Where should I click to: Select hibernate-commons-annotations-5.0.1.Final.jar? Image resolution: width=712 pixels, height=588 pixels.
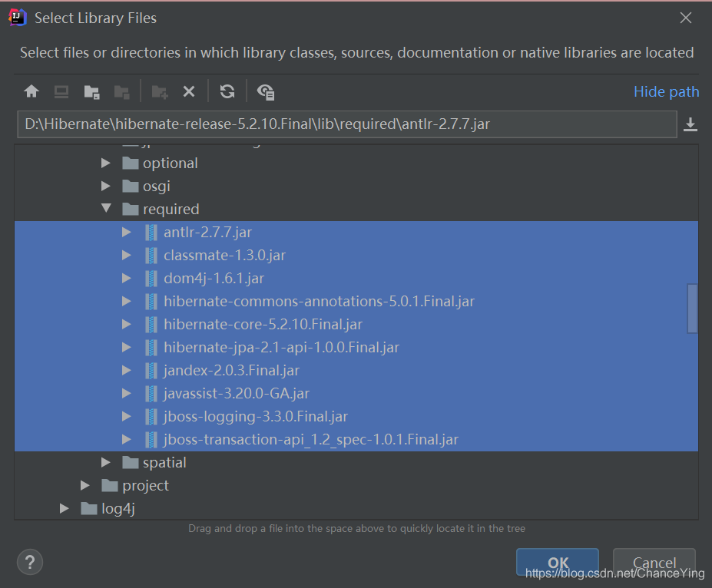coord(356,301)
